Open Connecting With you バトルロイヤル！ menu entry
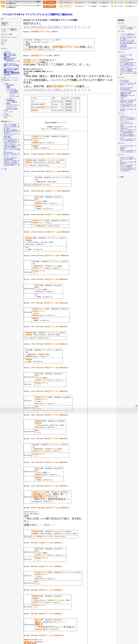The image size is (138, 644). pyautogui.click(x=12, y=74)
